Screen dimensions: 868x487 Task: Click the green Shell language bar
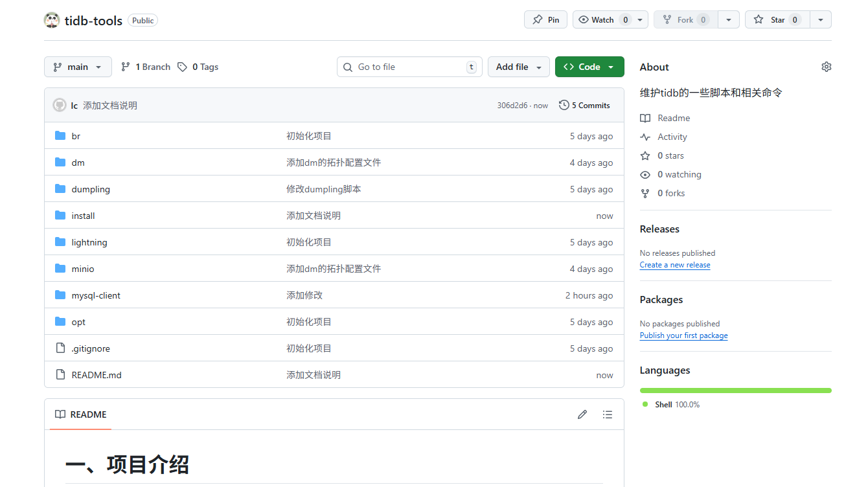coord(735,391)
